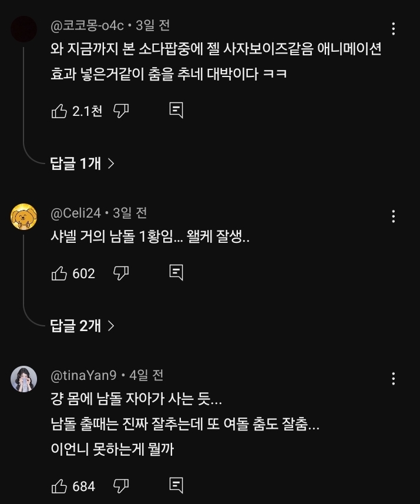
Task: Dislike the comment by @Celi24
Action: [121, 273]
